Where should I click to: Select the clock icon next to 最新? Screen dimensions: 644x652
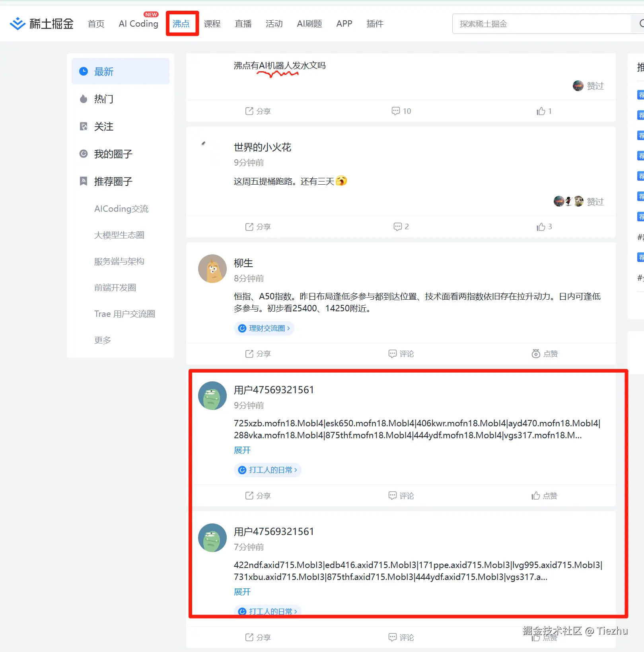(84, 71)
